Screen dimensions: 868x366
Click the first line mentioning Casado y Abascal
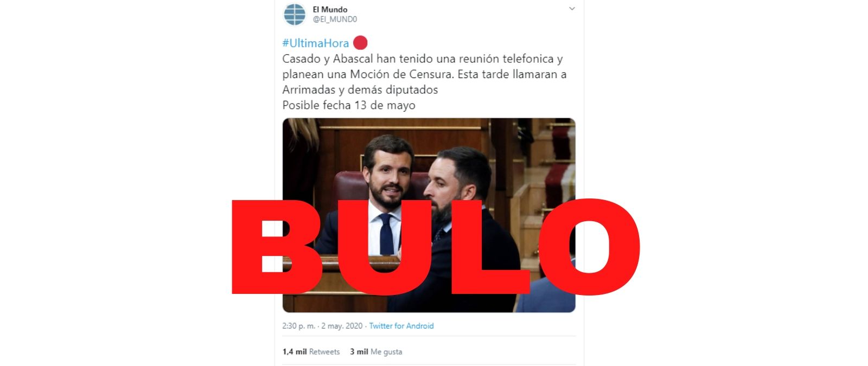coord(423,59)
